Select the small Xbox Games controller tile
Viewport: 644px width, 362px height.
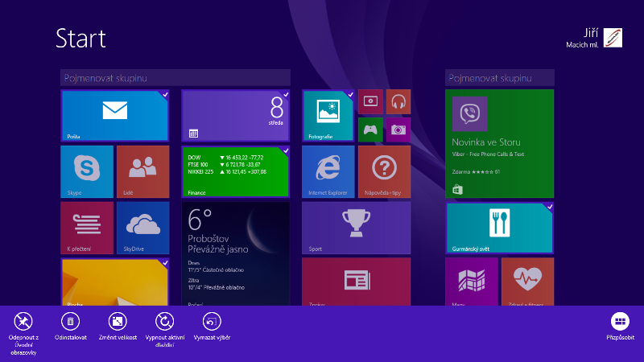click(x=370, y=129)
